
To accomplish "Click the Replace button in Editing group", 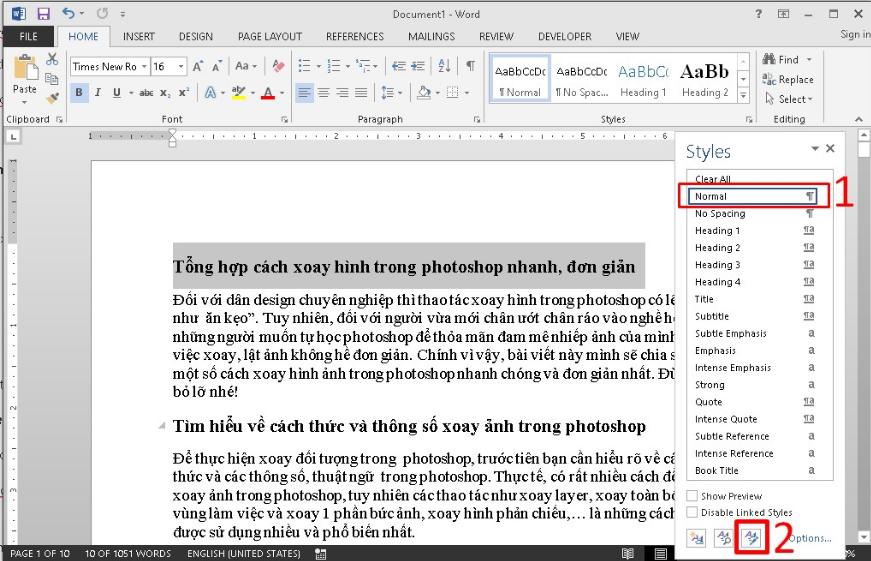I will coord(788,80).
